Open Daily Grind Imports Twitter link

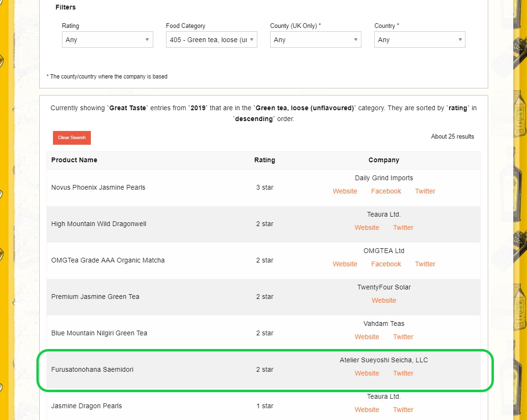(x=425, y=191)
